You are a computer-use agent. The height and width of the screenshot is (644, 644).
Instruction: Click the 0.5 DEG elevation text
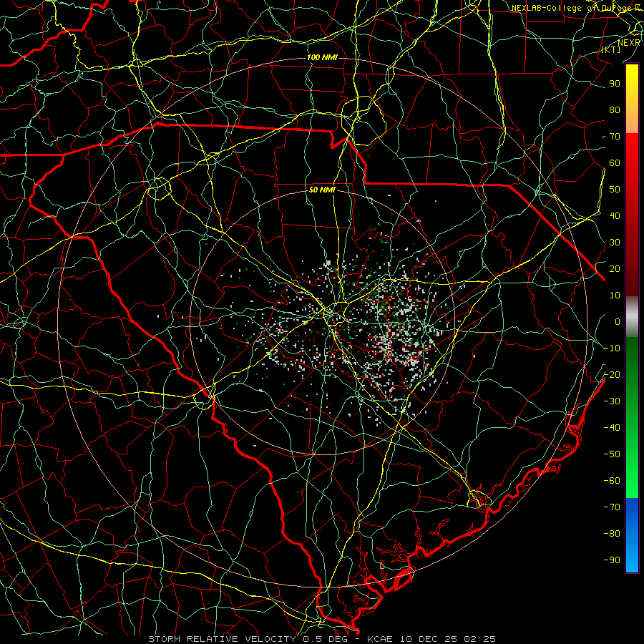[325, 639]
